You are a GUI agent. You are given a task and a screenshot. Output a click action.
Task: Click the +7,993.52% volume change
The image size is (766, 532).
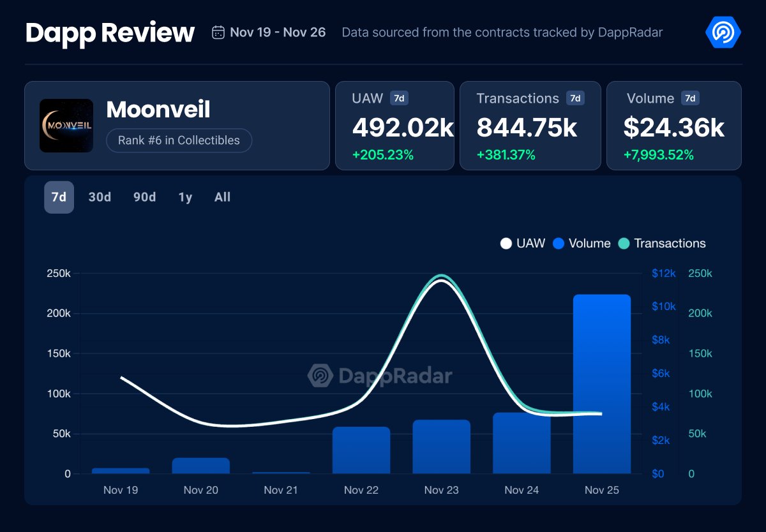658,155
